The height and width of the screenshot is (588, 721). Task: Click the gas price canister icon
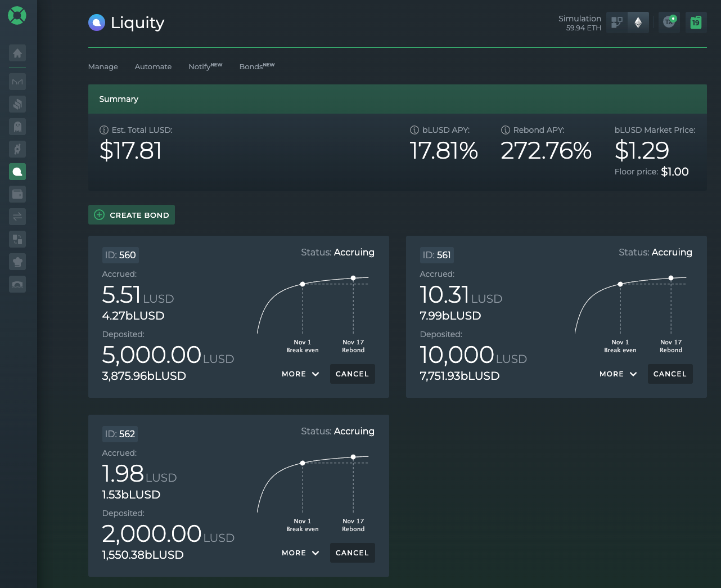(696, 23)
